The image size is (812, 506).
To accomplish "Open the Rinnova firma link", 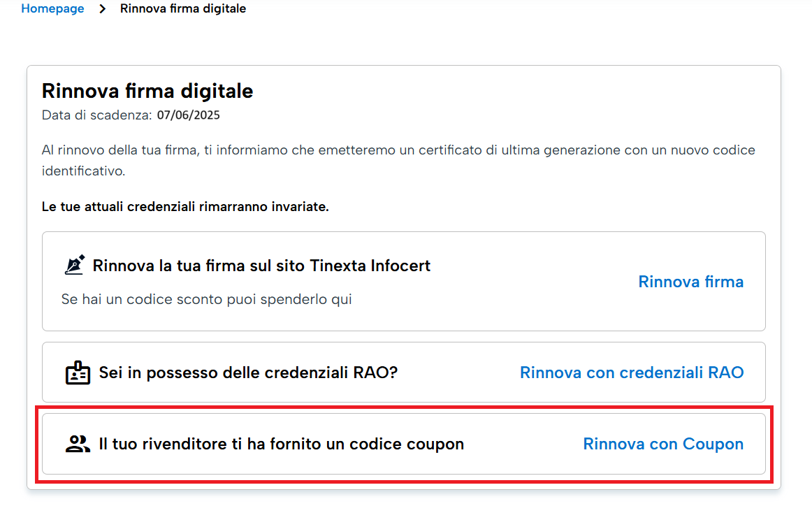I will 691,282.
